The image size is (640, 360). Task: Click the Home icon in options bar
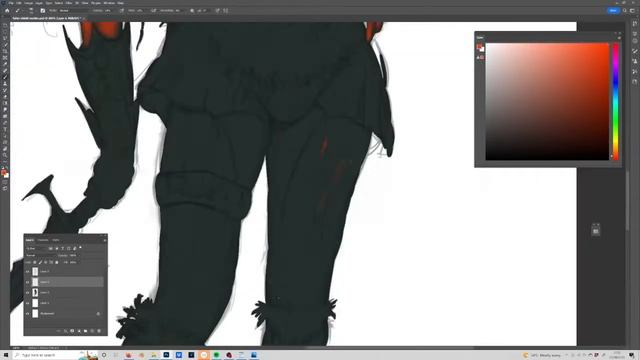[x=7, y=11]
